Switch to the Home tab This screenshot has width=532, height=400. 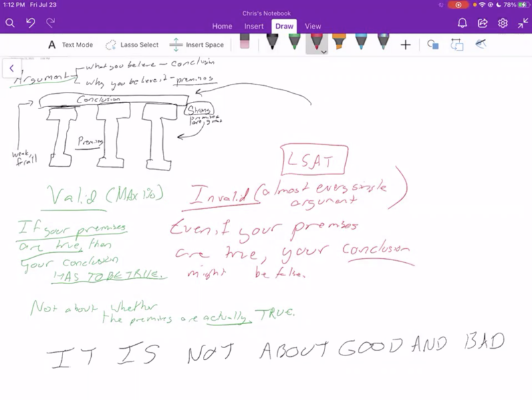[222, 26]
